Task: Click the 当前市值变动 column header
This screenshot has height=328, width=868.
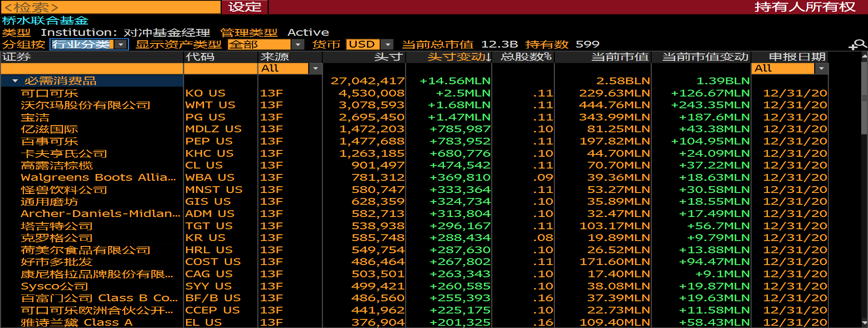Action: point(701,57)
